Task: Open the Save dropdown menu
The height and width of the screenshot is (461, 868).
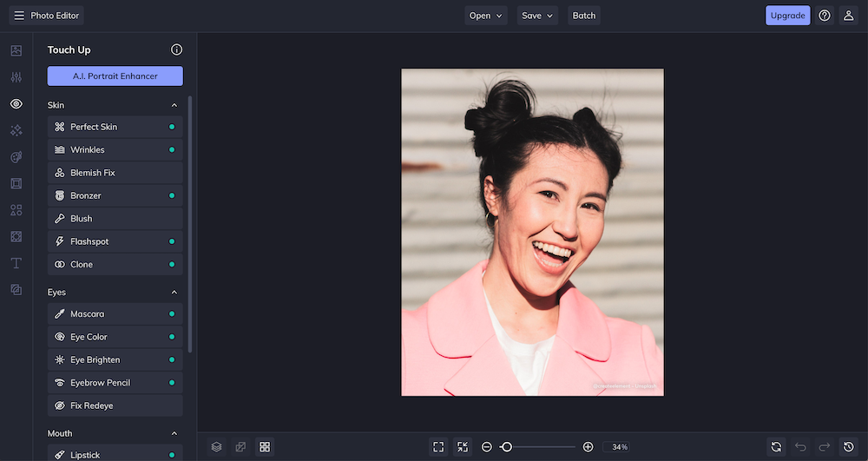Action: tap(537, 16)
